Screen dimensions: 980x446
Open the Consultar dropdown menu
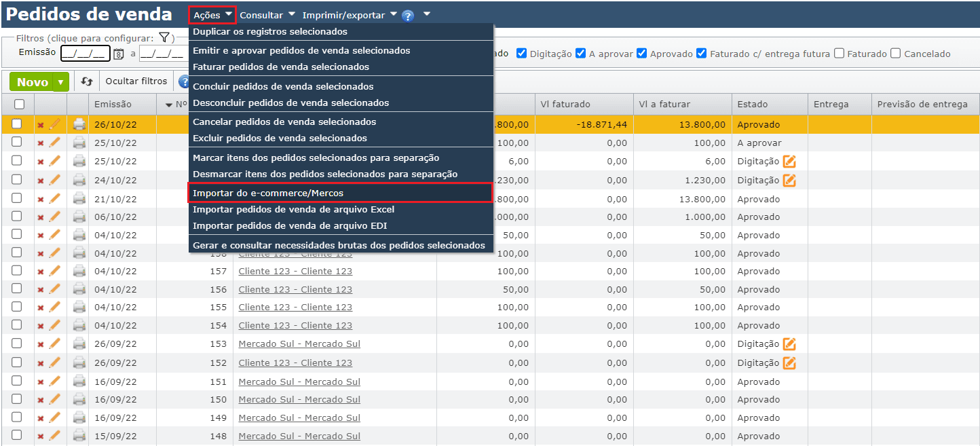(267, 15)
